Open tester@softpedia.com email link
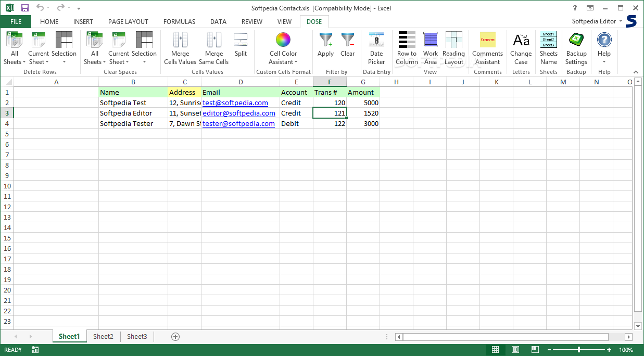Image resolution: width=644 pixels, height=356 pixels. 238,123
